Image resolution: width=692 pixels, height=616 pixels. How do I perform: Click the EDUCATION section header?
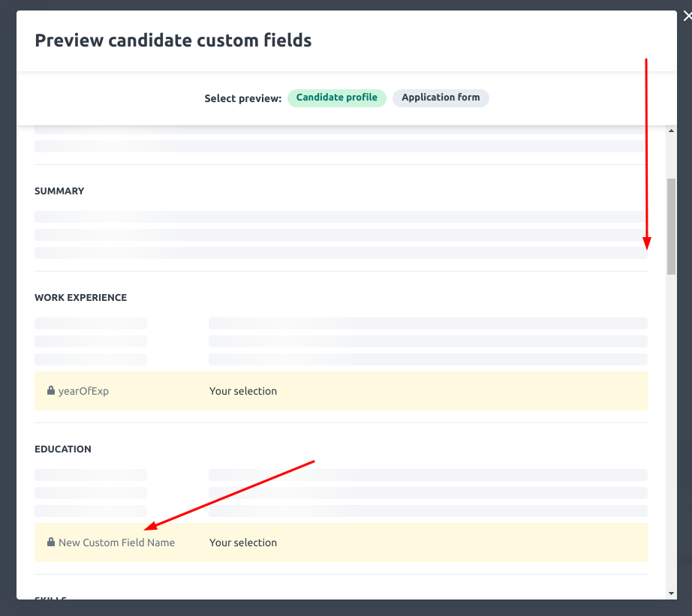(63, 449)
